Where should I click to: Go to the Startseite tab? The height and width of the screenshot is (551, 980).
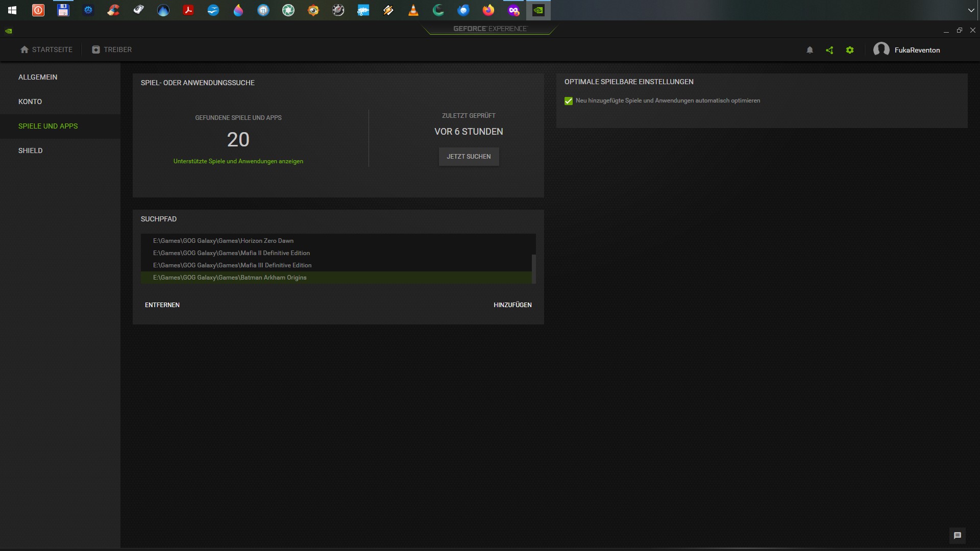tap(46, 49)
